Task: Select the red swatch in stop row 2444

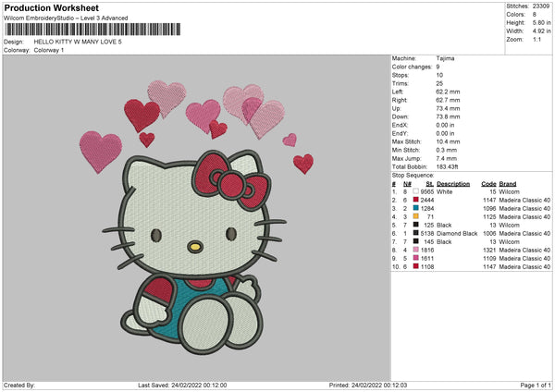Action: point(415,200)
